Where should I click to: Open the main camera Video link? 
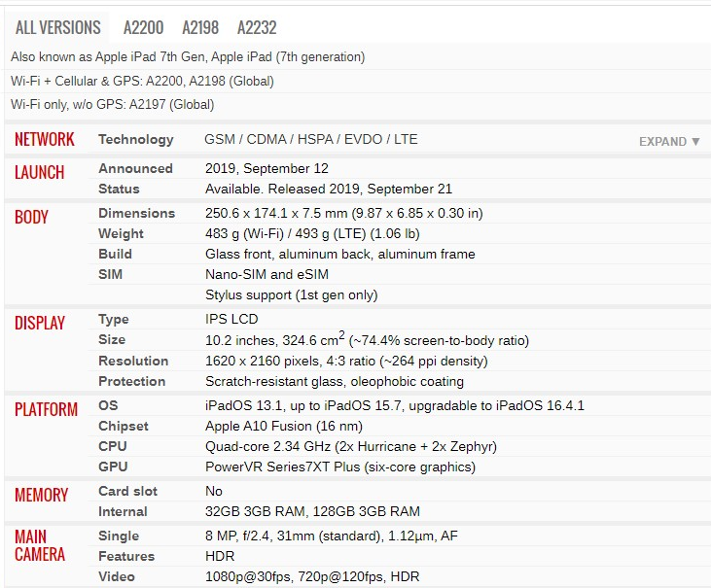pos(117,576)
